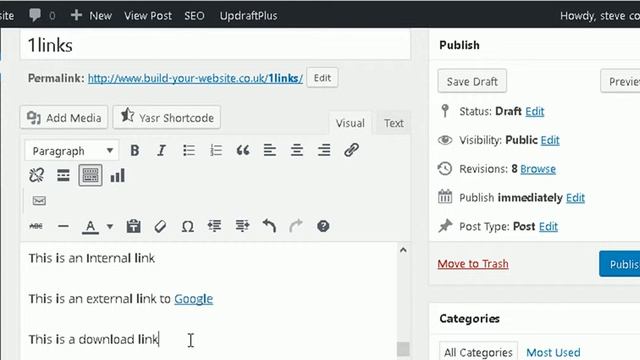This screenshot has width=640, height=360.
Task: Insert a bulleted list
Action: (189, 151)
